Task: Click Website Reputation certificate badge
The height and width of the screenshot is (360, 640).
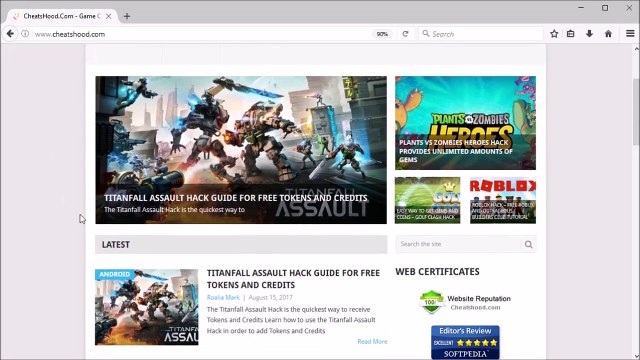Action: point(465,302)
